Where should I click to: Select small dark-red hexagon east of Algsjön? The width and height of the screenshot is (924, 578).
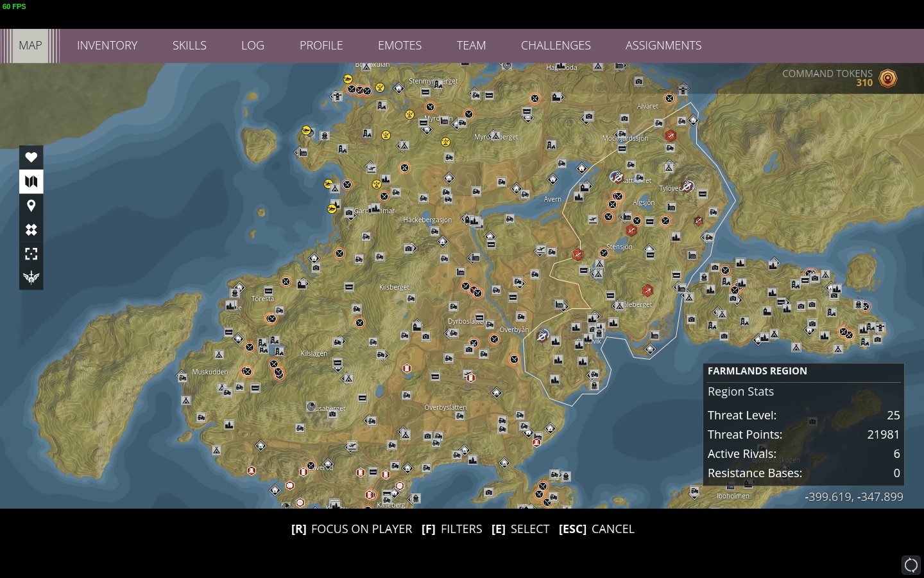tap(698, 221)
